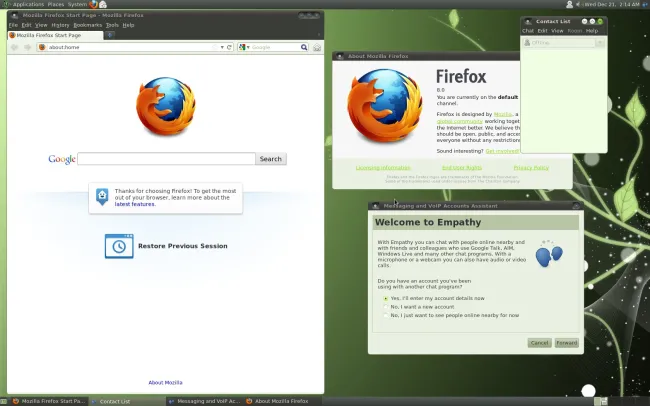Click the Empathy assistant title bar window icon
650x406 pixels.
[376, 206]
